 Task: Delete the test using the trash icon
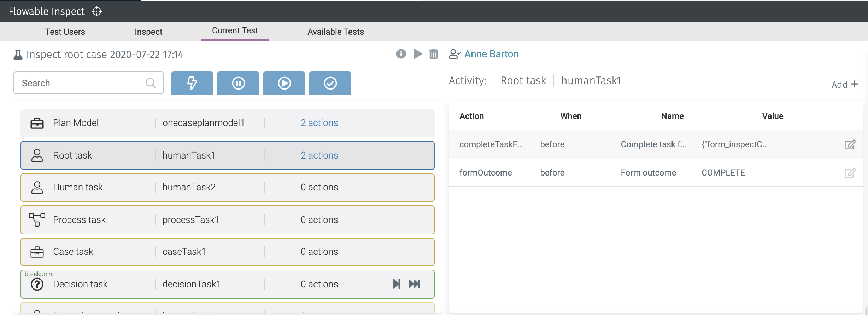click(433, 54)
